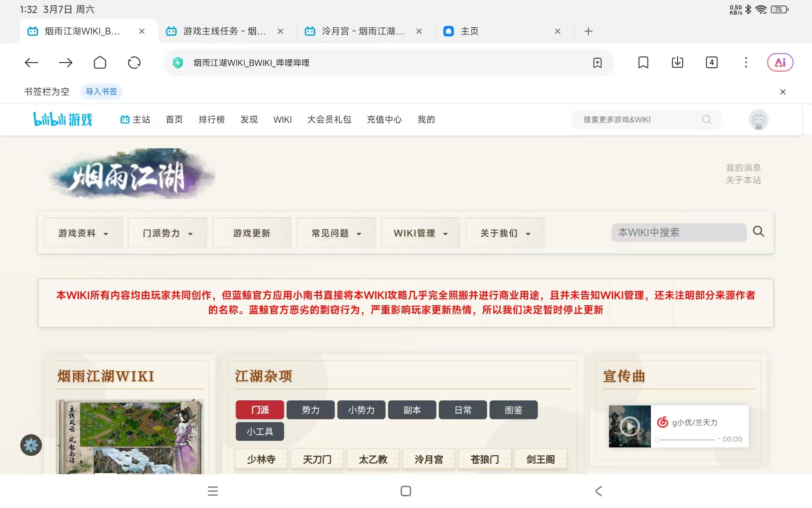Switch to the 游戏主线任务 browser tab
Viewport: 812px width, 508px height.
225,31
